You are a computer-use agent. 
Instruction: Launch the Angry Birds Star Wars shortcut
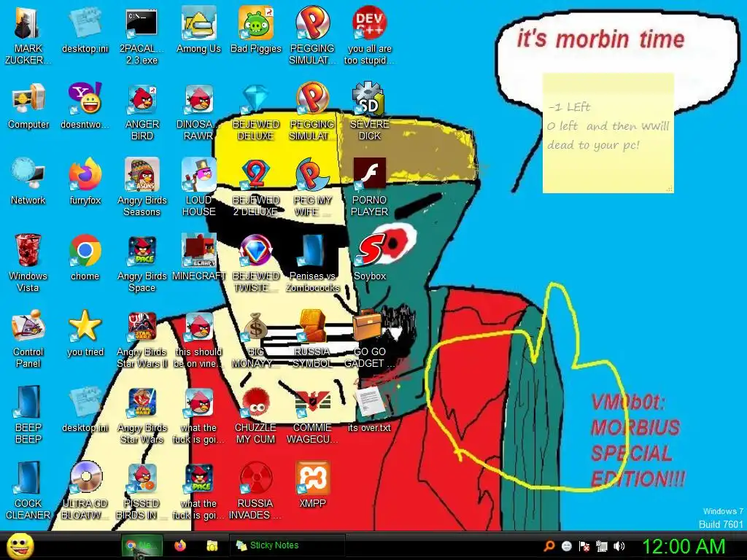coord(142,414)
